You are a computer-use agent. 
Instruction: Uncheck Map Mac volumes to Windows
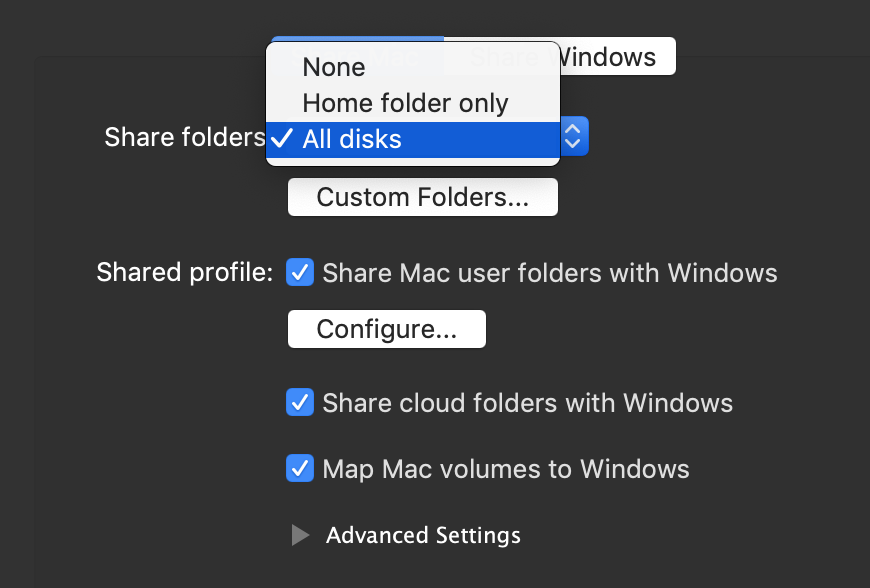coord(300,468)
